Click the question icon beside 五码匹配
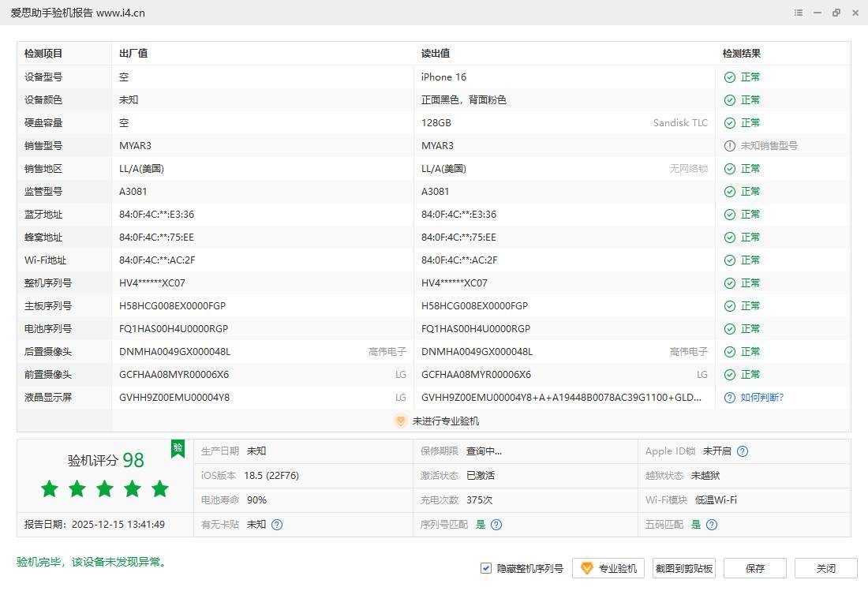Image resolution: width=868 pixels, height=591 pixels. click(712, 525)
